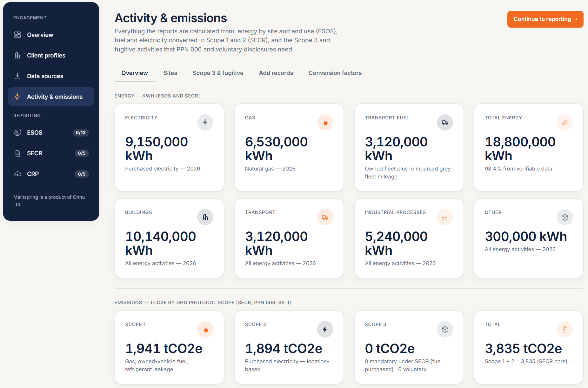The height and width of the screenshot is (388, 588).
Task: Open the Add records tab
Action: (276, 73)
